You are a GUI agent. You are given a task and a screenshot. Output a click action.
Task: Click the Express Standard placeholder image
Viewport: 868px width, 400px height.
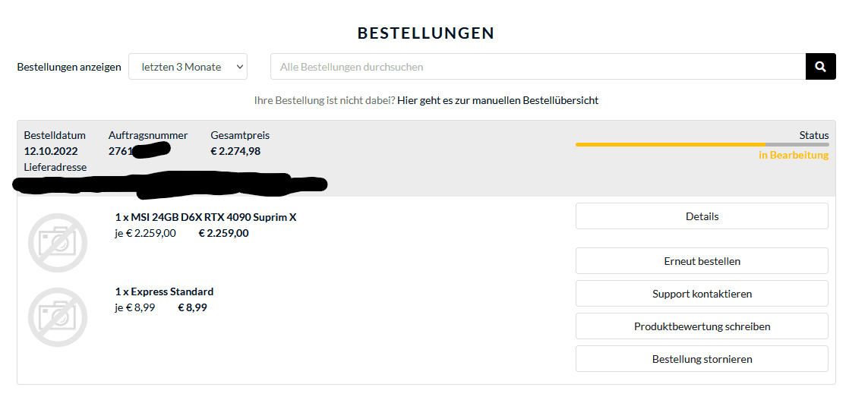(58, 317)
